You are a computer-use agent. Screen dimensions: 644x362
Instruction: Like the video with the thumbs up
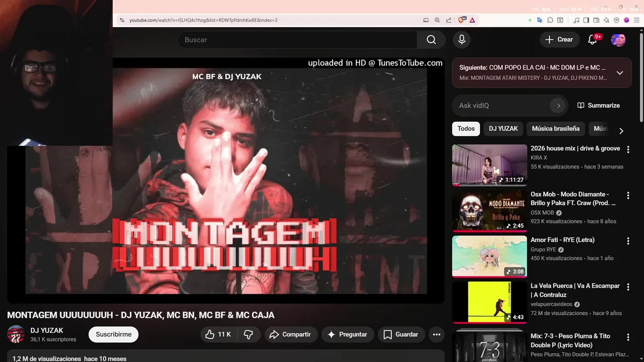point(218,334)
